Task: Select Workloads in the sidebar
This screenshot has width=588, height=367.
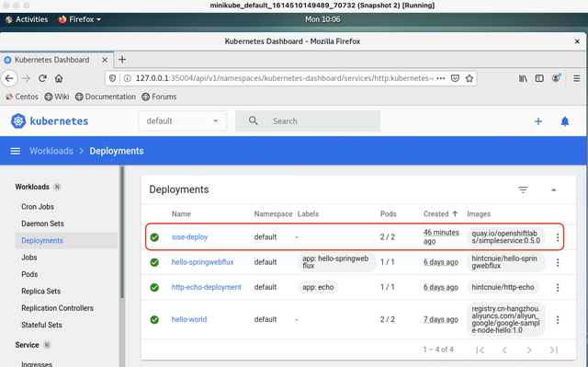Action: point(32,187)
